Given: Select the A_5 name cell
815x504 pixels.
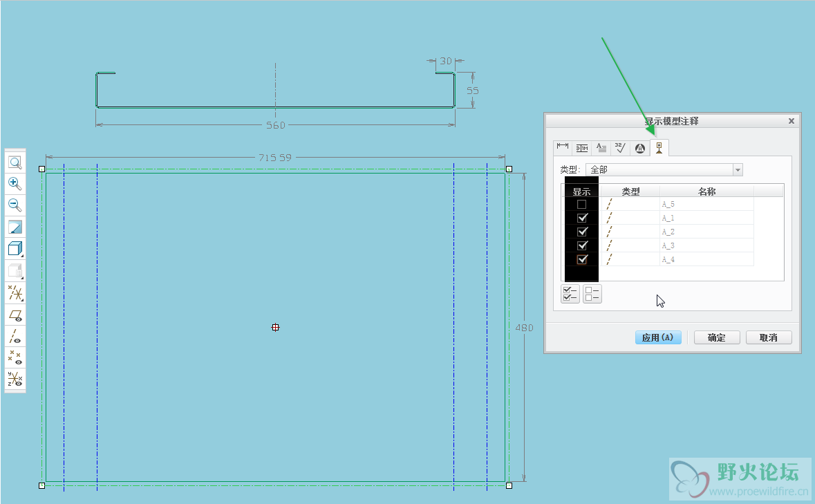Looking at the screenshot, I should (706, 204).
